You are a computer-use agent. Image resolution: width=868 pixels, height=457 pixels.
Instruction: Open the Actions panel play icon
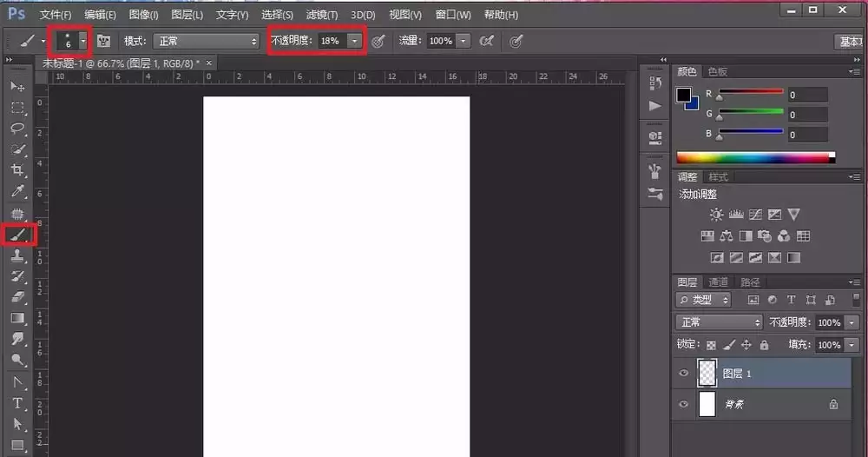(654, 106)
